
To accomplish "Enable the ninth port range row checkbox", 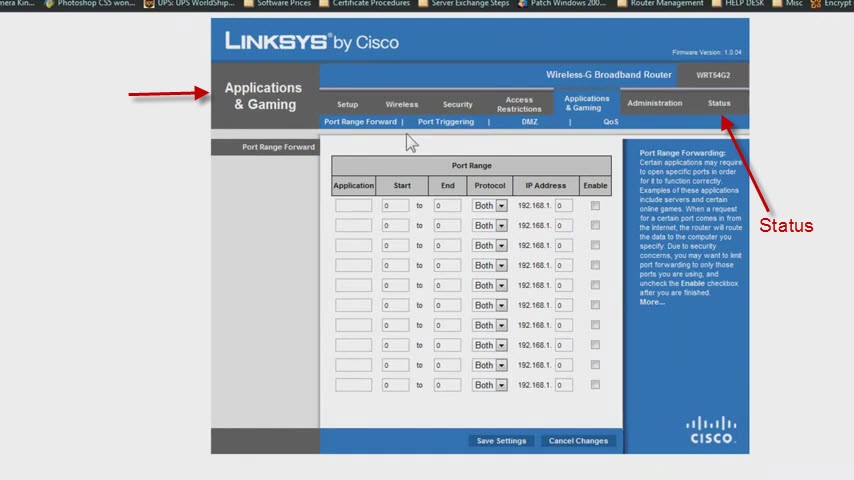I will tap(595, 365).
